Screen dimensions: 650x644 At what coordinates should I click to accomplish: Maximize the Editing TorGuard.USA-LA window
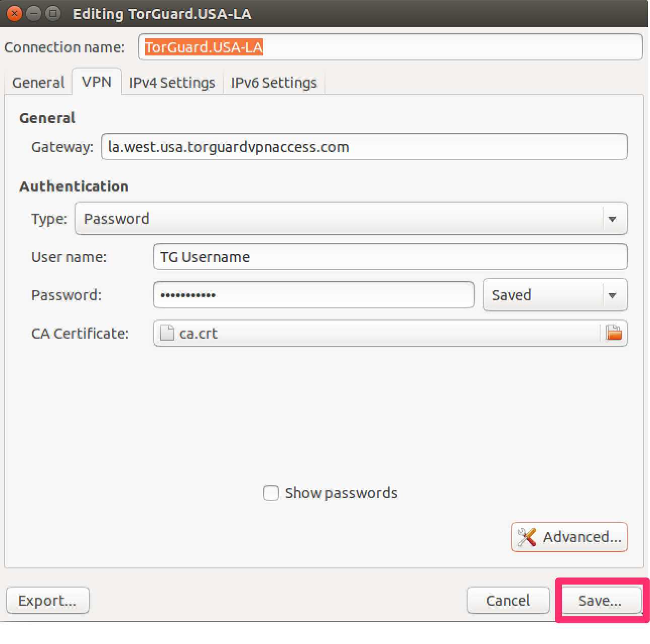tap(52, 14)
